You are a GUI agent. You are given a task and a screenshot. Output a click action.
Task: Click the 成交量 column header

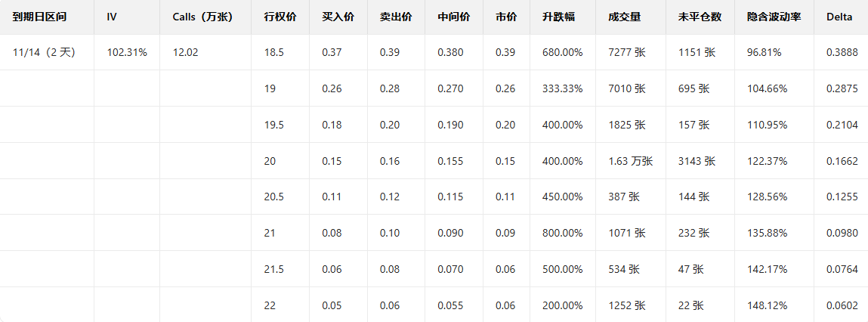point(624,17)
